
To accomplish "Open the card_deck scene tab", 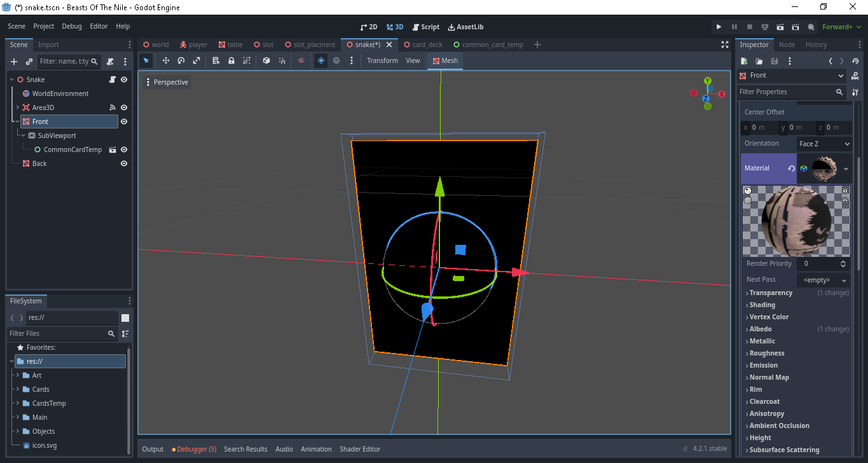I will (423, 45).
